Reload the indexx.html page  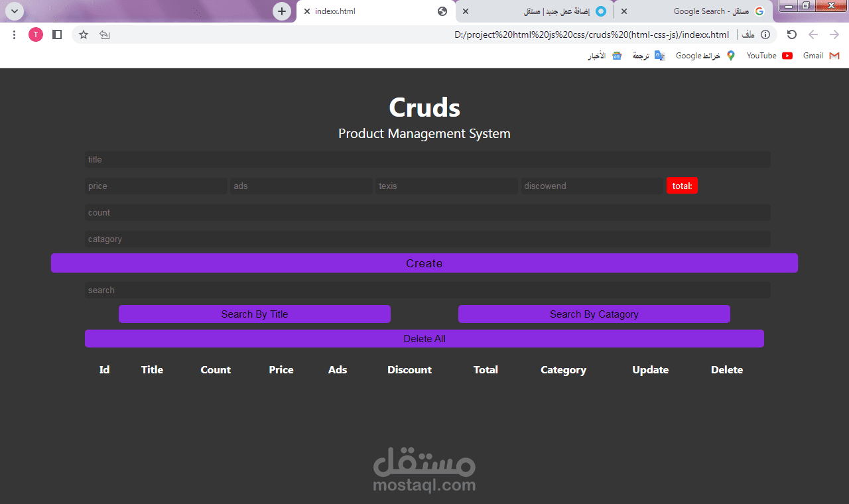coord(791,34)
